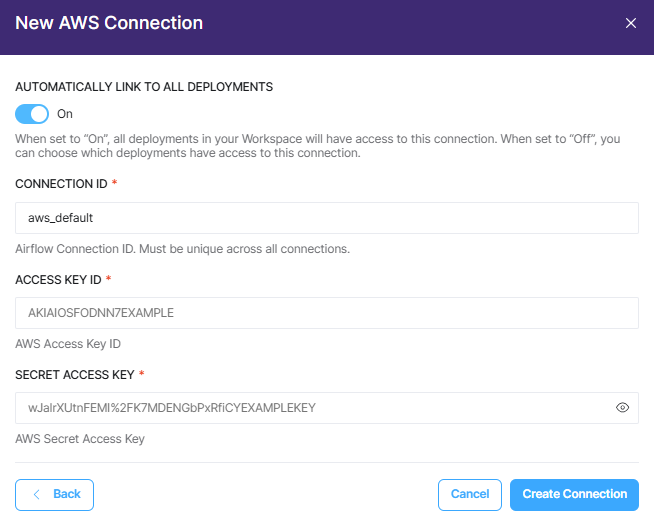Click the 'AWS Access Key ID' hint text
Viewport: 654px width, 529px height.
[68, 344]
